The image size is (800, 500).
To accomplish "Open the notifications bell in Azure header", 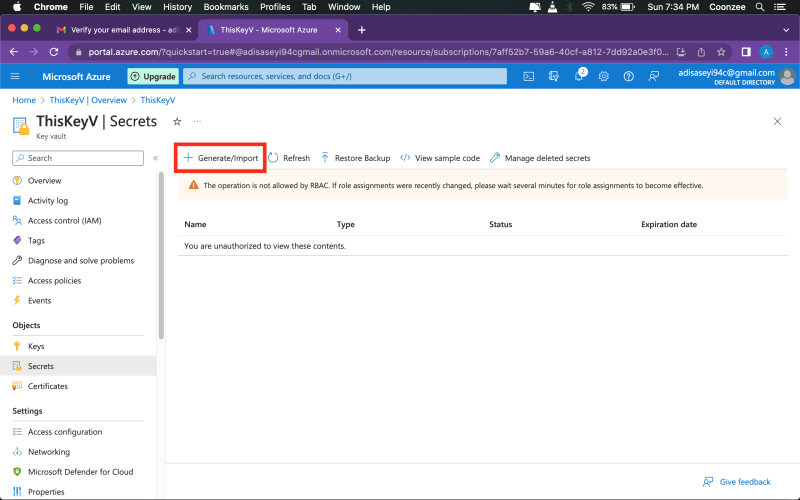I will click(579, 76).
